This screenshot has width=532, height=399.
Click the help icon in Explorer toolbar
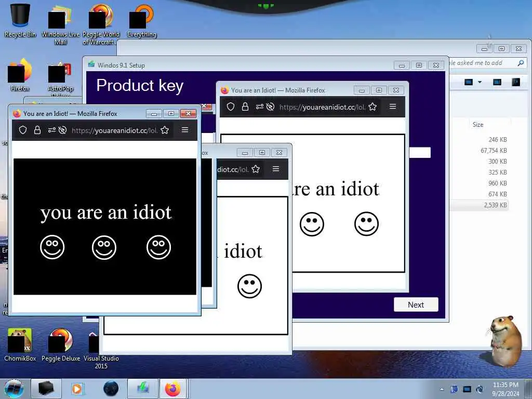(516, 82)
